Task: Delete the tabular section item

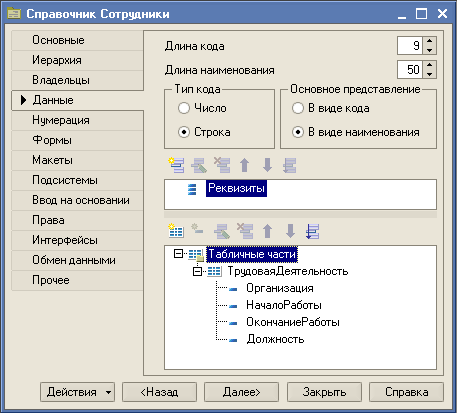Action: pyautogui.click(x=245, y=231)
